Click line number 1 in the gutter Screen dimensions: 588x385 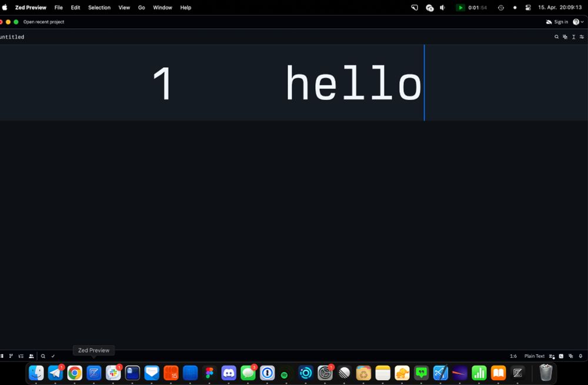(x=162, y=84)
